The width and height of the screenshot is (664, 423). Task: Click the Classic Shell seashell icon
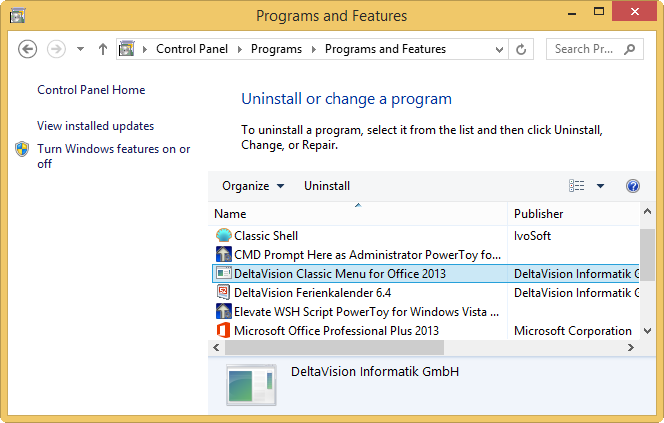point(224,235)
